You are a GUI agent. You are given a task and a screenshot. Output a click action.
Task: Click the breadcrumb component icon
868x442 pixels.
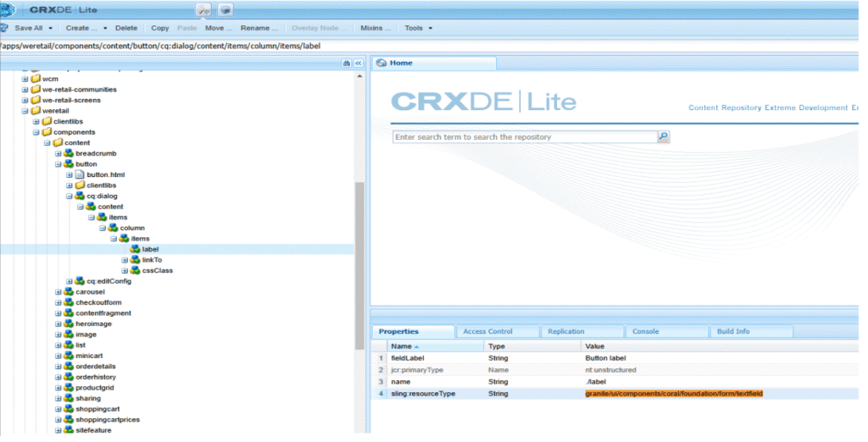click(x=69, y=153)
